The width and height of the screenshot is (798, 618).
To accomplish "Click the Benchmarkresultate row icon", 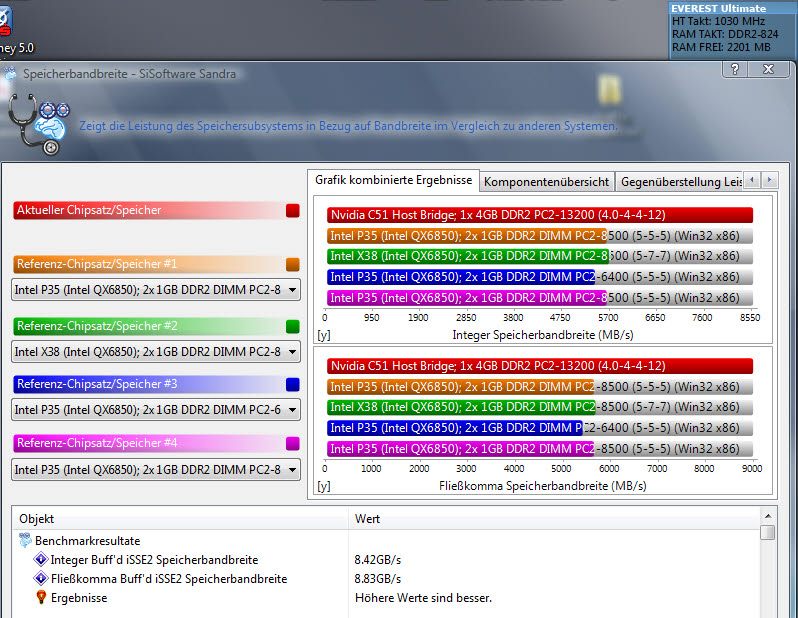I will point(25,540).
